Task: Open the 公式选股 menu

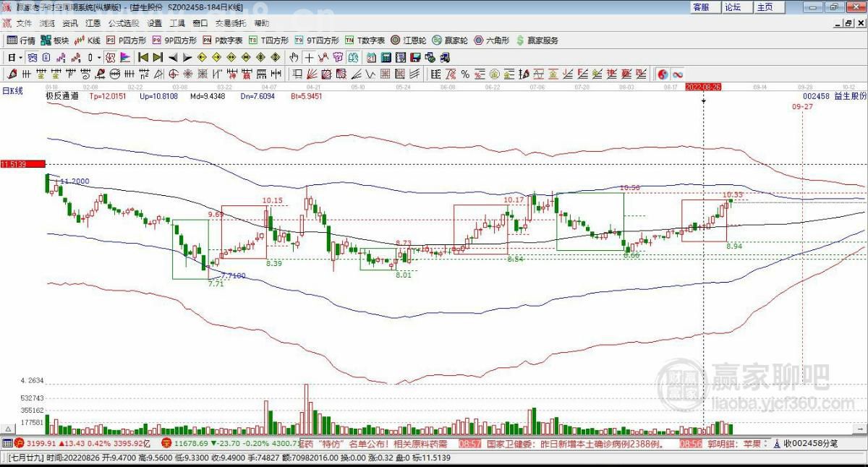Action: [124, 24]
